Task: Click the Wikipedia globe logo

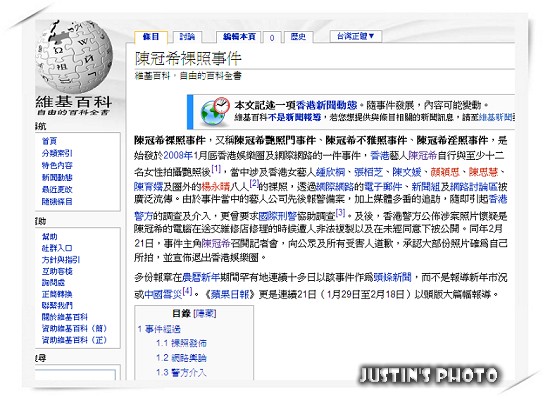Action: pyautogui.click(x=74, y=57)
